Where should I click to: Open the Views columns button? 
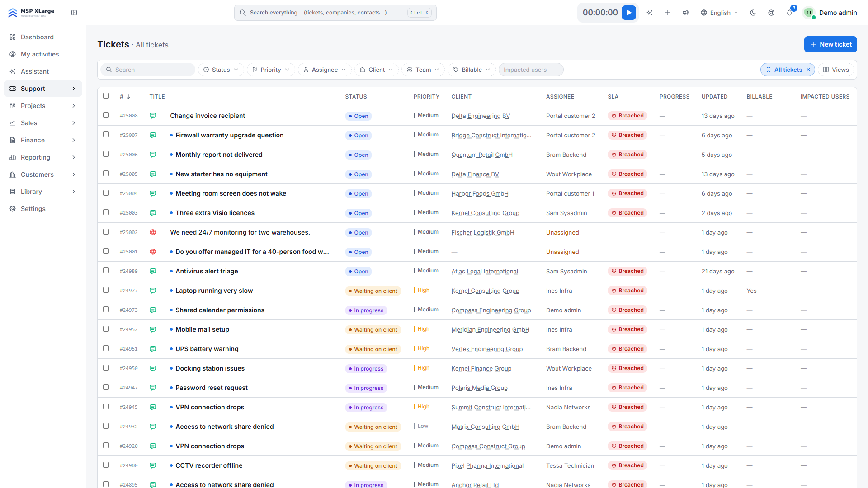(836, 70)
